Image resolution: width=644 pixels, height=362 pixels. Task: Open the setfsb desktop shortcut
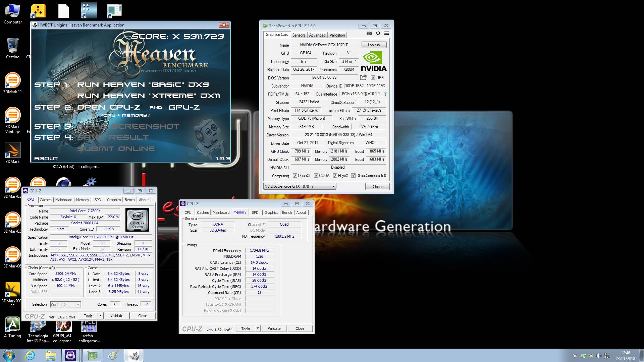(x=89, y=332)
